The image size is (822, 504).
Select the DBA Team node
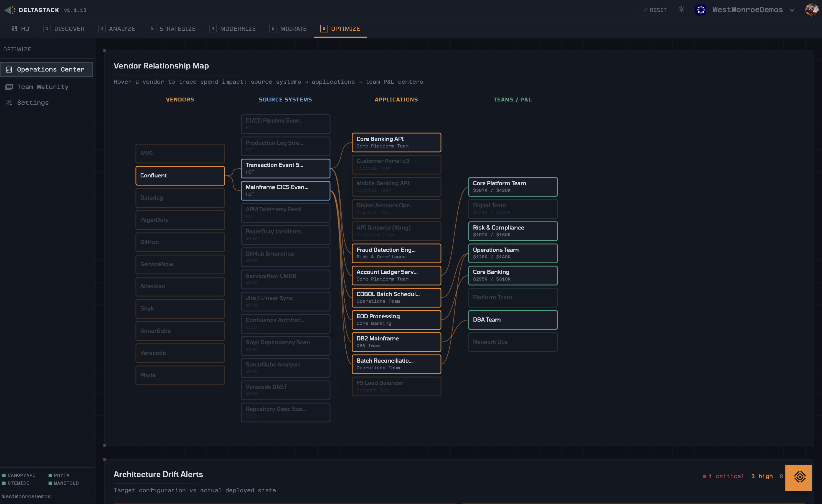click(513, 320)
